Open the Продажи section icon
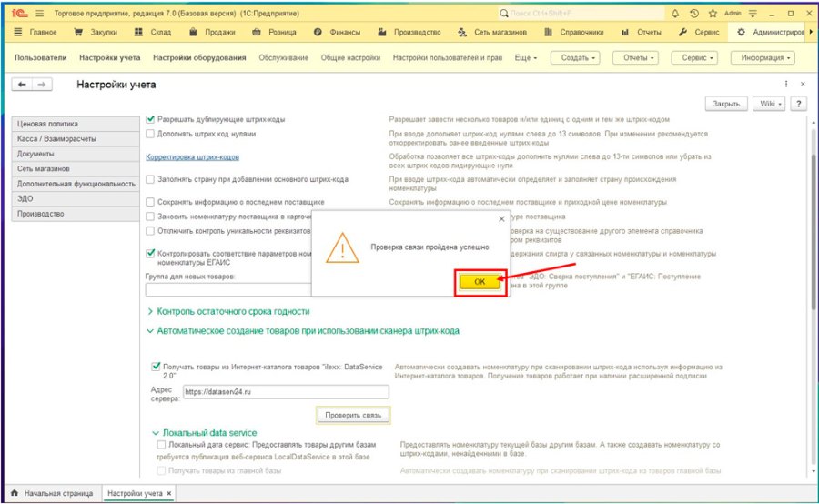This screenshot has height=504, width=819. (193, 32)
